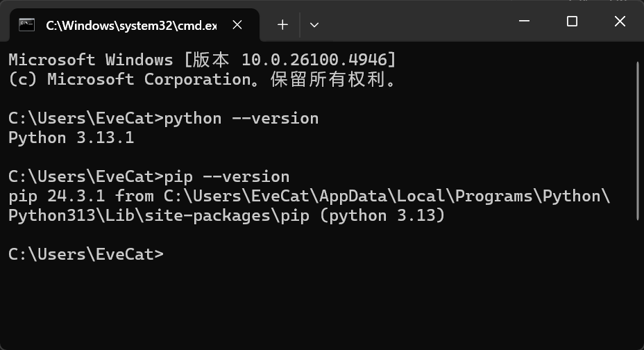Click the "python --version" command text
The image size is (644, 350).
tap(241, 119)
